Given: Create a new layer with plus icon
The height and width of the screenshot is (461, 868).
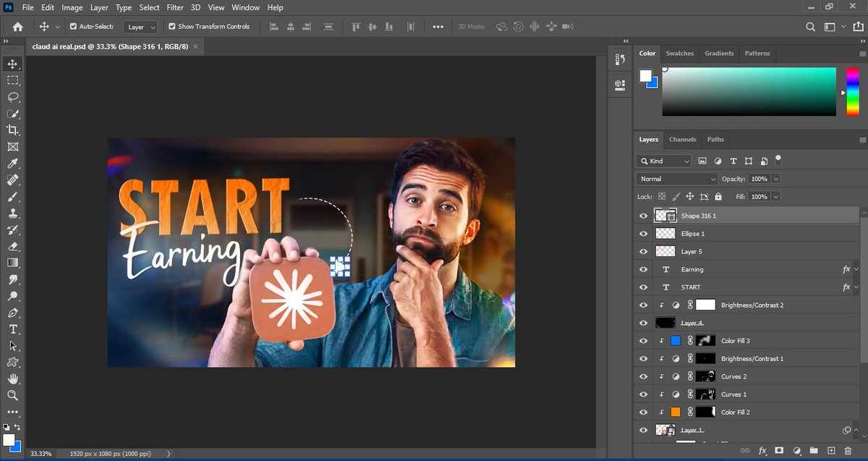Looking at the screenshot, I should click(831, 450).
